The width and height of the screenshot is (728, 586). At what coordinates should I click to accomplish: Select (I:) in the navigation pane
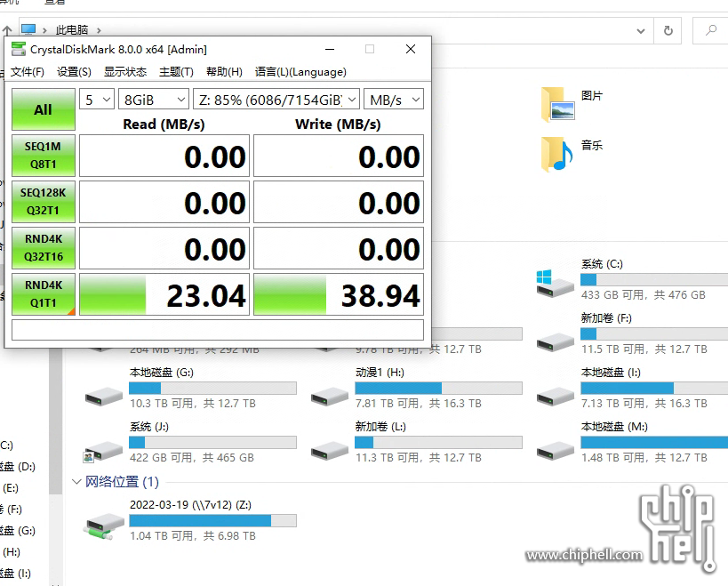pos(16,573)
